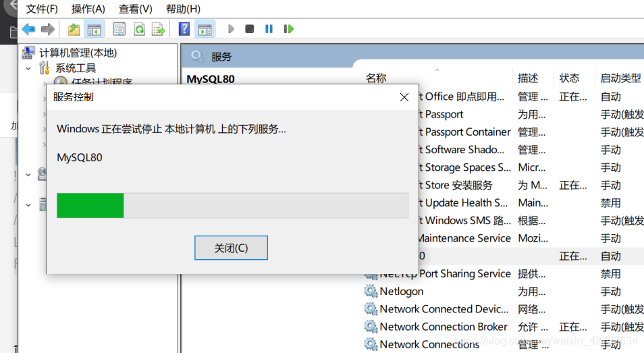This screenshot has height=353, width=644.
Task: Click the Stop Service square icon
Action: pyautogui.click(x=249, y=29)
